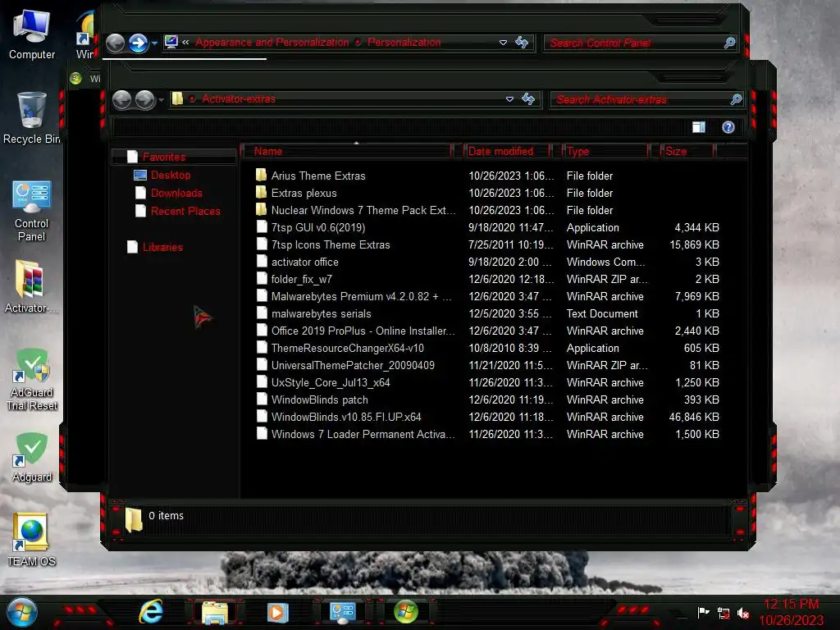
Task: Refresh the Activator-extras address bar
Action: (528, 98)
